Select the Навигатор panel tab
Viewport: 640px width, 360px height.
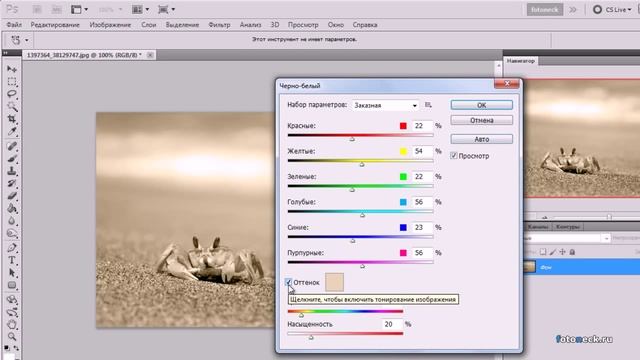520,61
